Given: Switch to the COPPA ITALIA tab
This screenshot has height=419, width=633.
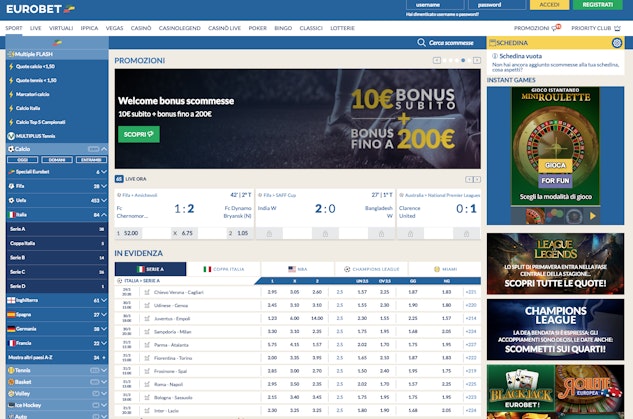Looking at the screenshot, I should point(224,269).
